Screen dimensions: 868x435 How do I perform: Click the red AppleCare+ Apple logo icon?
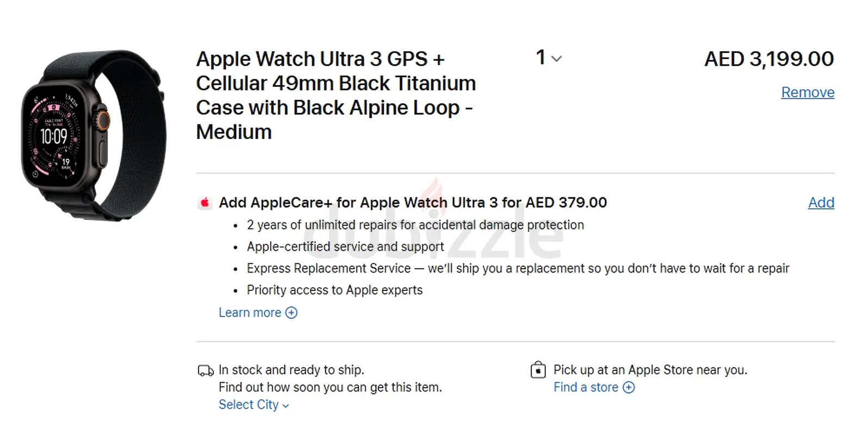(205, 203)
